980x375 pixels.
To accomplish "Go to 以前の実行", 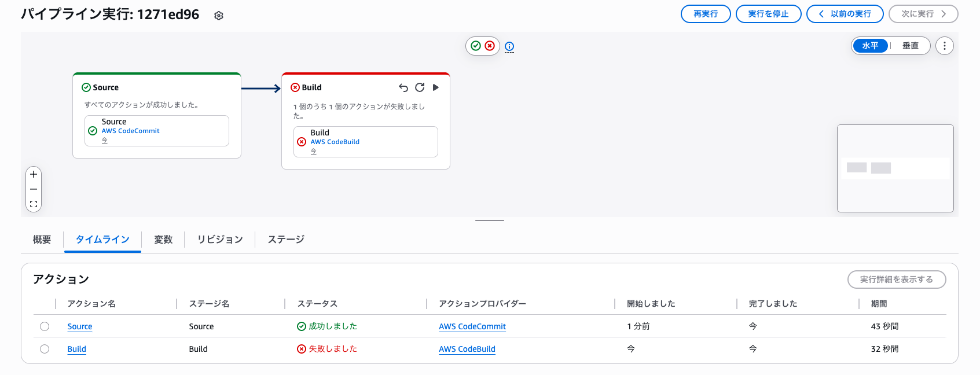I will click(x=845, y=14).
